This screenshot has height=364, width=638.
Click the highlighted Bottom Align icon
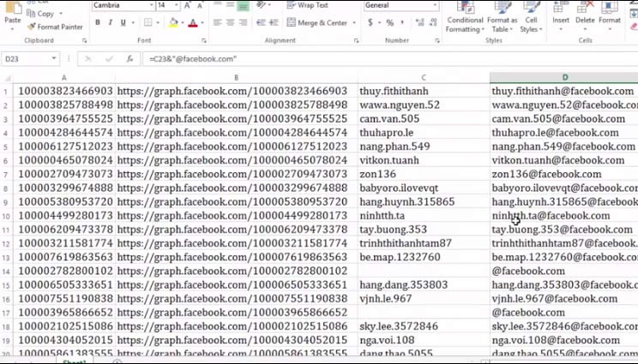coord(244,5)
